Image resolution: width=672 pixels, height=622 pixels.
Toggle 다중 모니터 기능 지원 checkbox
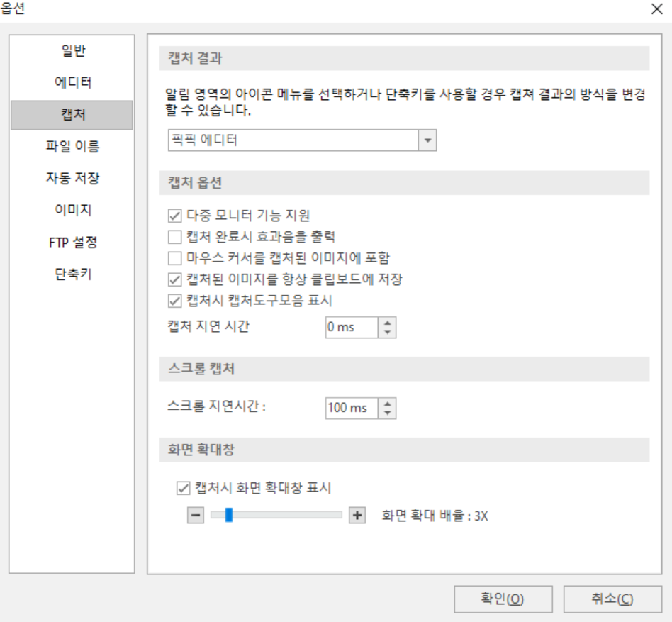click(174, 215)
